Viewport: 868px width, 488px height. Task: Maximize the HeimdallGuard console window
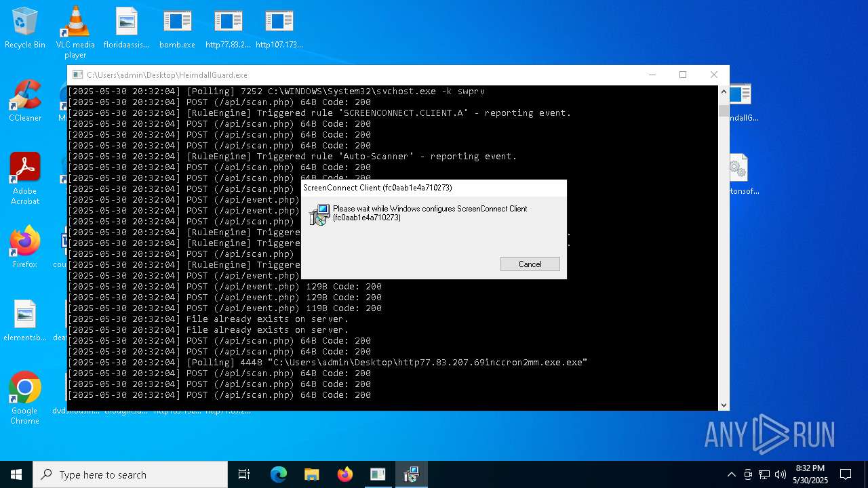click(x=683, y=75)
